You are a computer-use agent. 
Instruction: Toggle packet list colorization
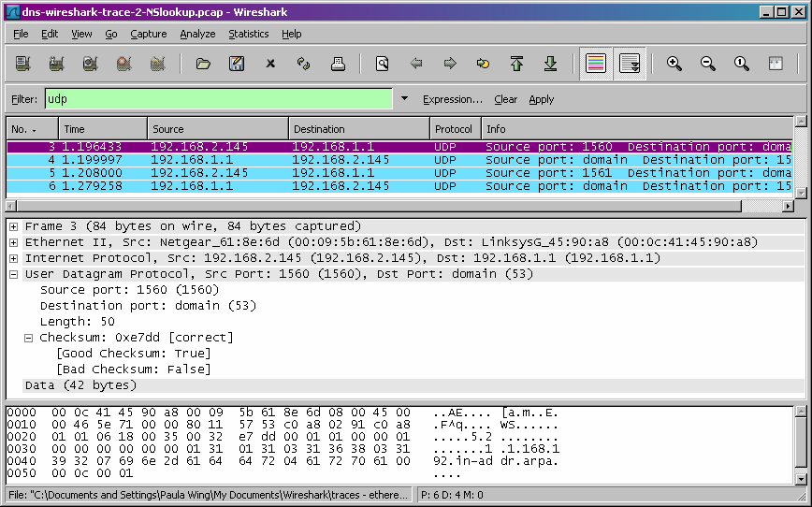596,64
